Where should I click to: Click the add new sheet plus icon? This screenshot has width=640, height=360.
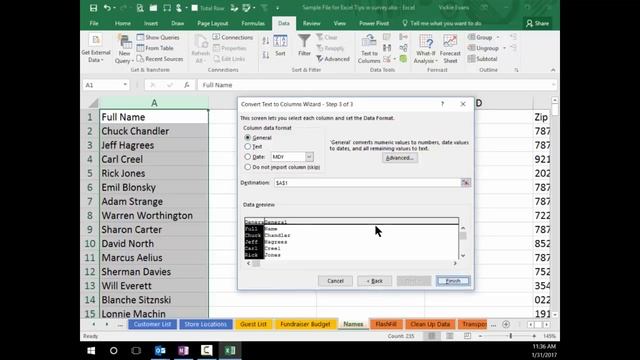tap(506, 324)
